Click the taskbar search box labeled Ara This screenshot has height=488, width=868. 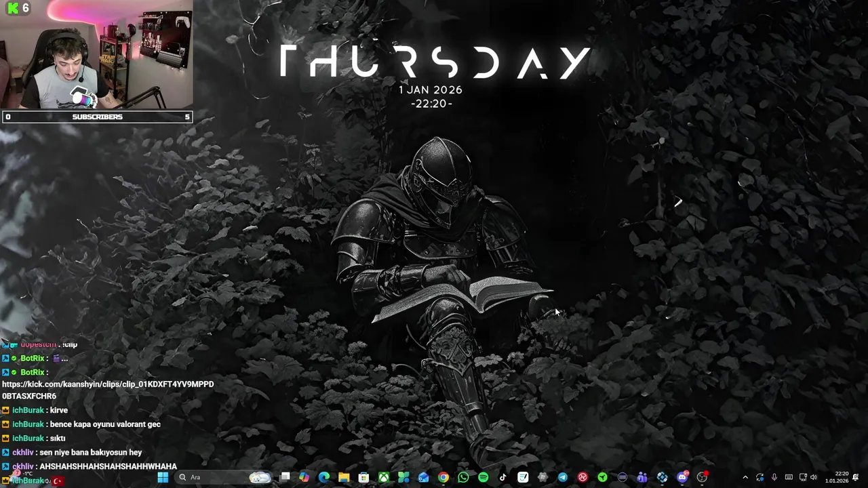(224, 477)
